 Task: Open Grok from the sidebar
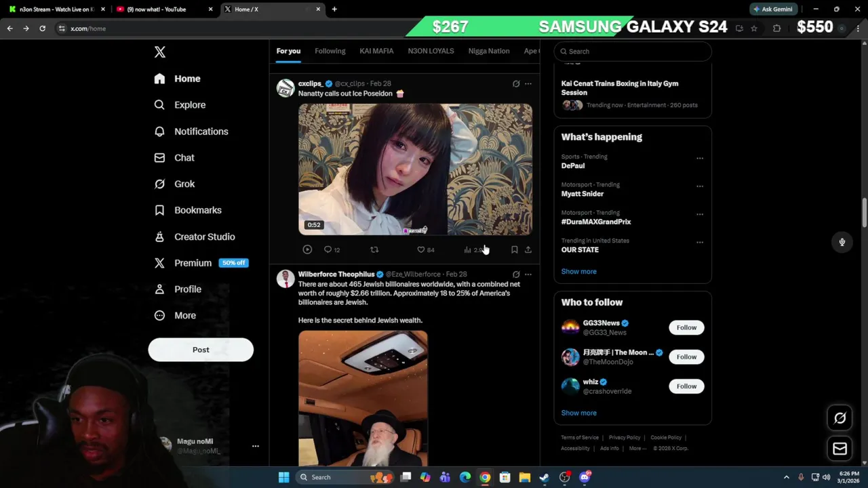[174, 184]
